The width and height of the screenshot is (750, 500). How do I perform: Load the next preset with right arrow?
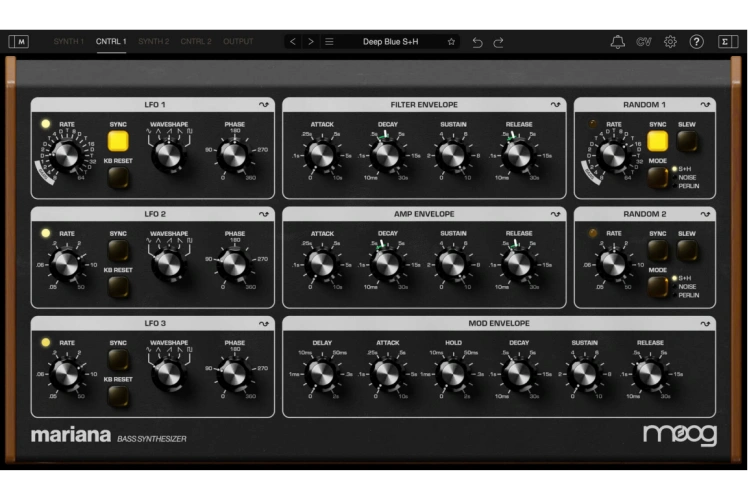click(x=310, y=42)
